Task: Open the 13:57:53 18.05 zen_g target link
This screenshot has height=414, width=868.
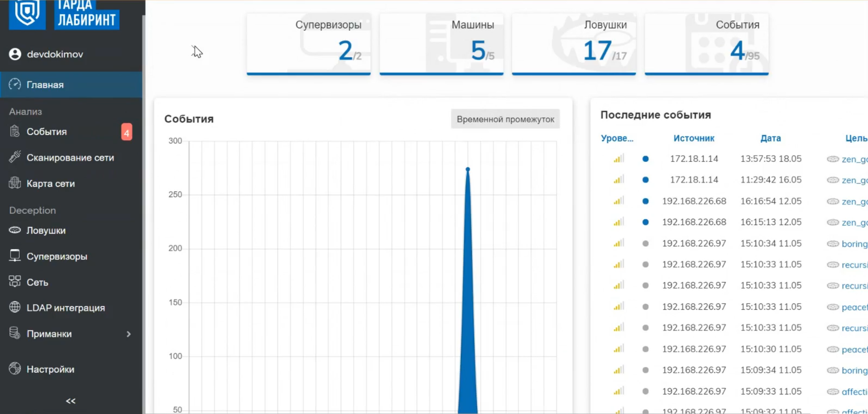Action: pyautogui.click(x=854, y=159)
